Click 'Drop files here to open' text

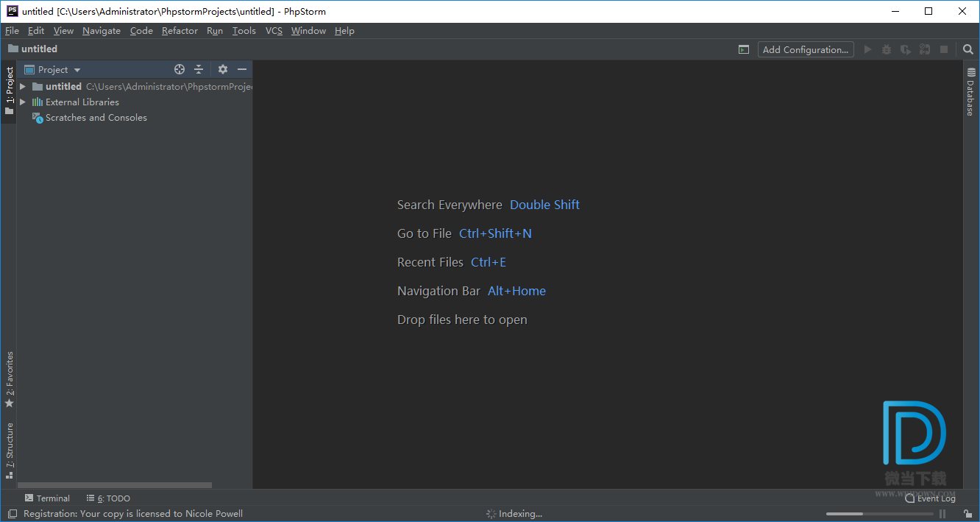(462, 320)
